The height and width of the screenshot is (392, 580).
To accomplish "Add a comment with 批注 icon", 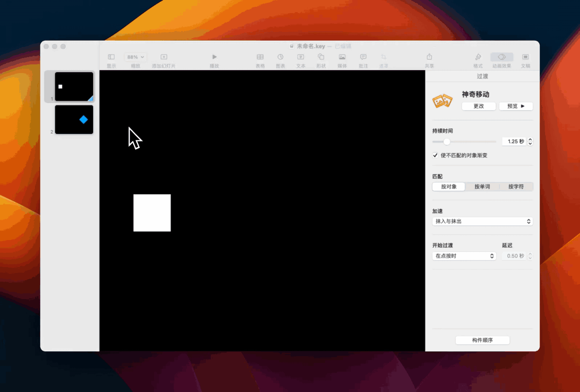I will coord(363,57).
